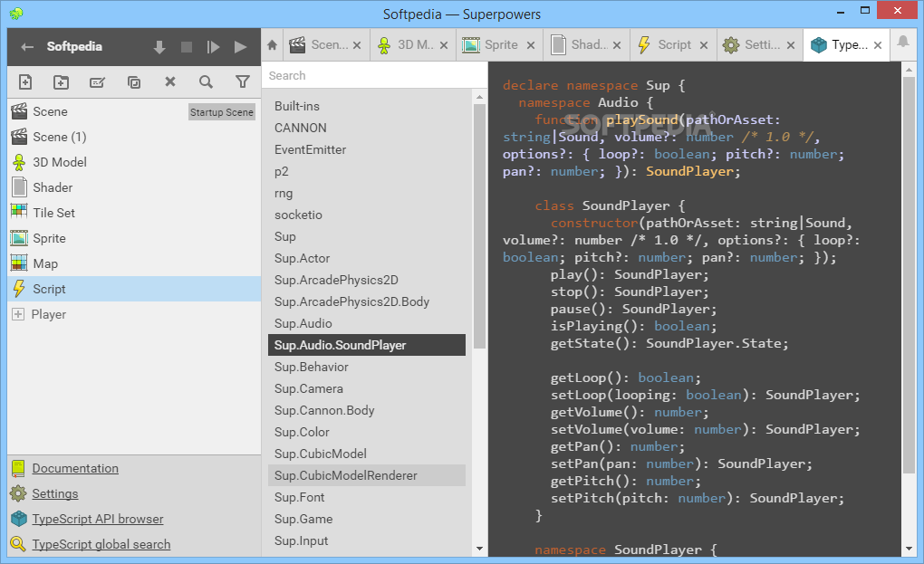Screen dimensions: 924x564
Task: Open the asset search magnifier icon
Action: [x=206, y=81]
